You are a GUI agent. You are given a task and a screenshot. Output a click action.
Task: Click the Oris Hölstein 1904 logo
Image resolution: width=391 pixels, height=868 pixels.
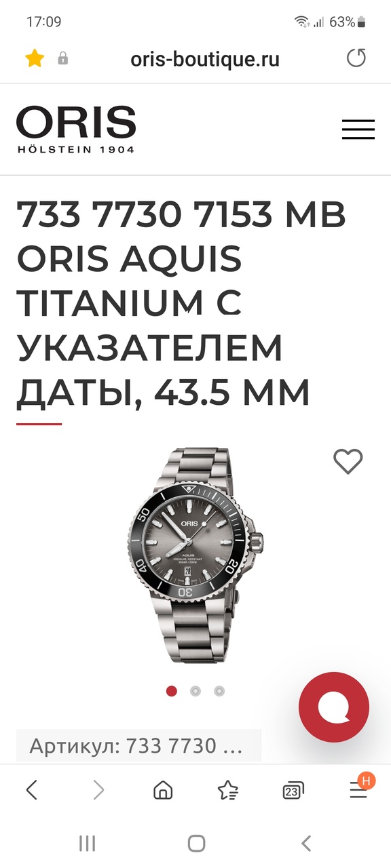(x=76, y=130)
